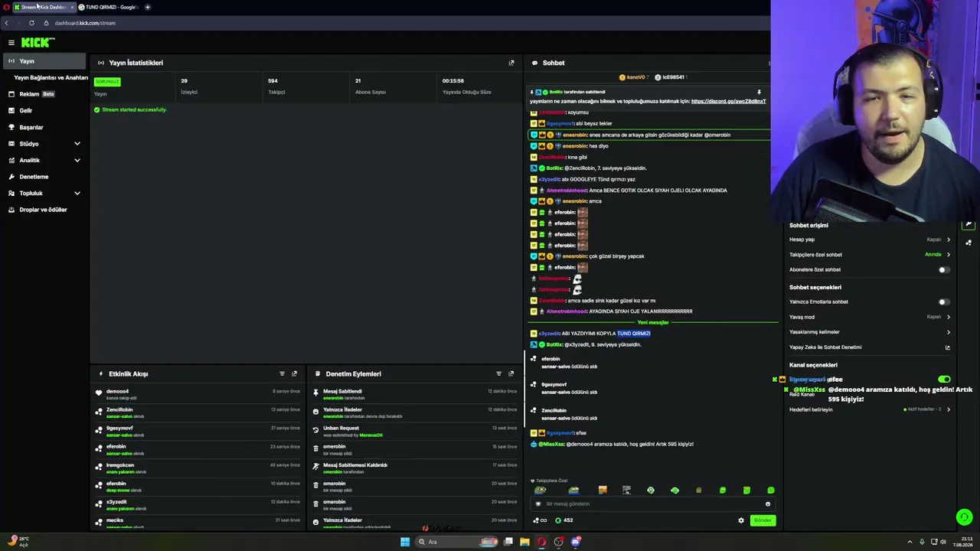Show hidden system tray icons
Image resolution: width=980 pixels, height=551 pixels.
point(910,542)
